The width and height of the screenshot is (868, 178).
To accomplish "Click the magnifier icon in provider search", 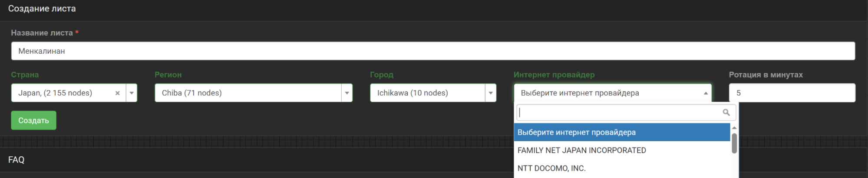I will pos(726,113).
